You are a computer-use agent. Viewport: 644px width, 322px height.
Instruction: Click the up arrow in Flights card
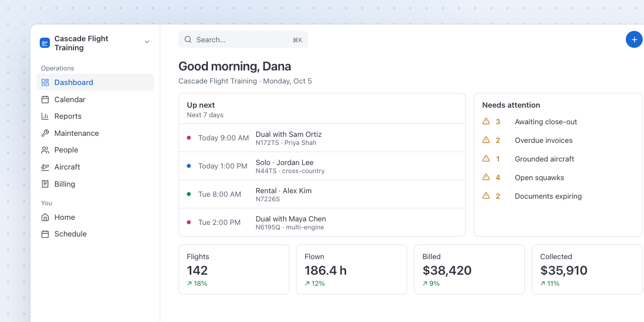190,284
